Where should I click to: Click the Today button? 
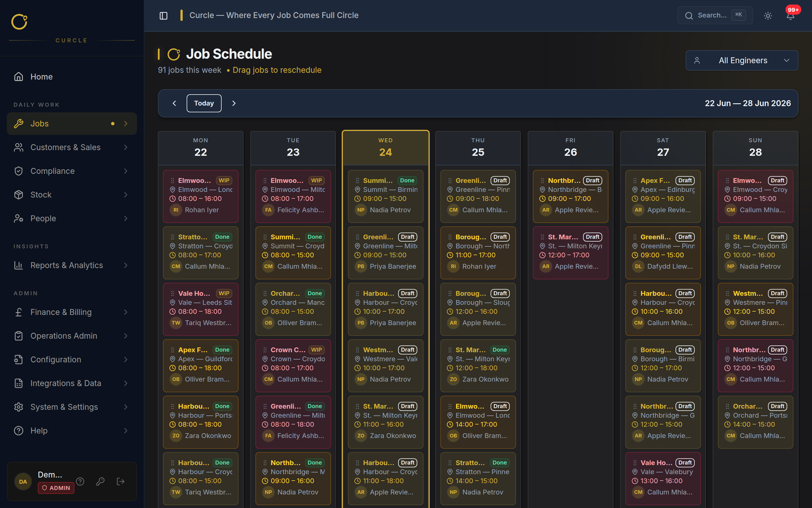point(204,103)
